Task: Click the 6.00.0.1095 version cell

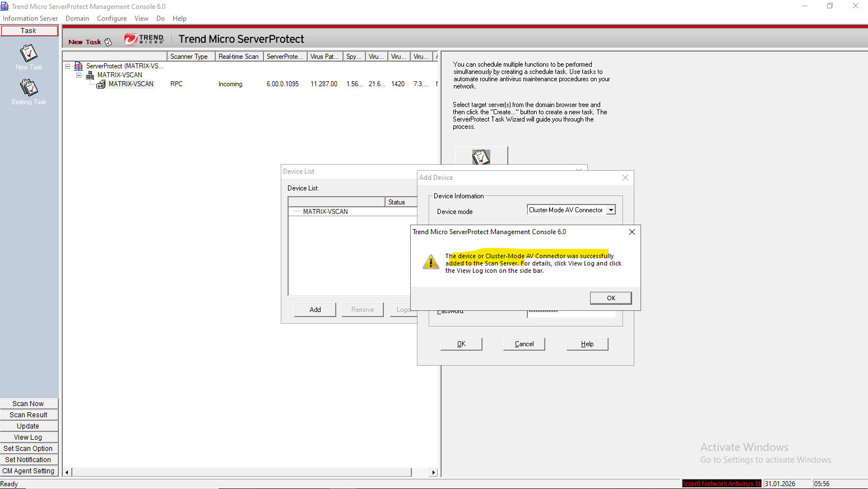Action: coord(282,84)
